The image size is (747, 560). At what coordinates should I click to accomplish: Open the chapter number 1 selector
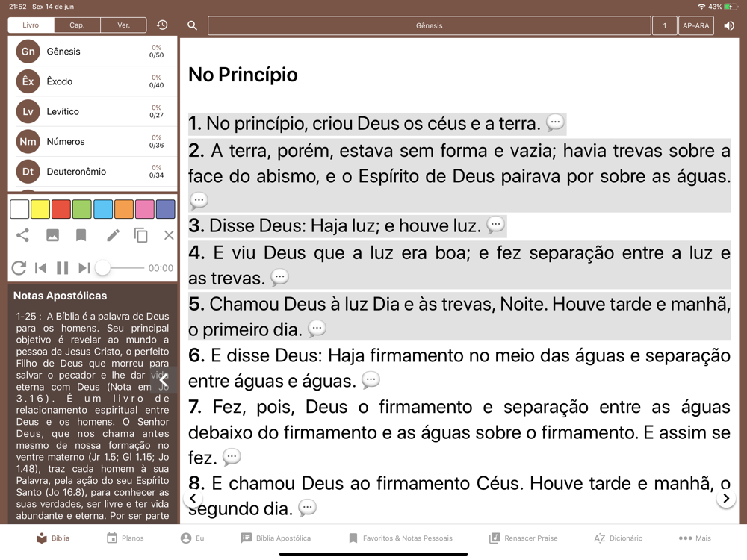(x=665, y=25)
